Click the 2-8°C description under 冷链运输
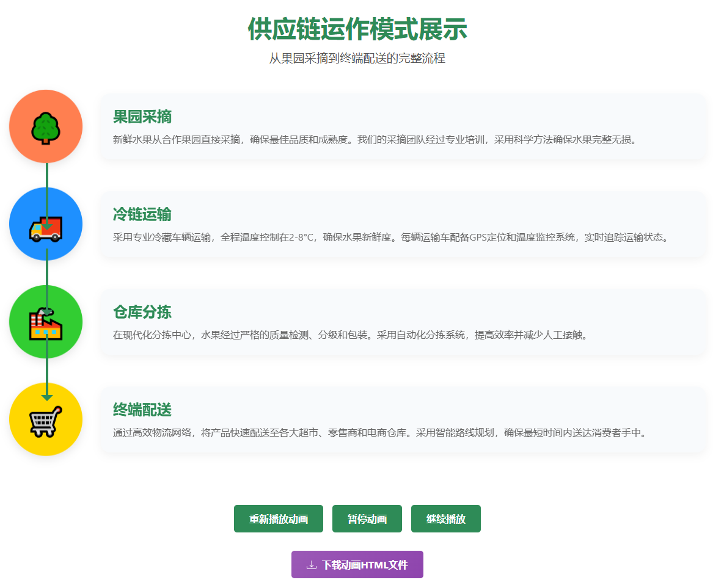Image resolution: width=713 pixels, height=588 pixels. 391,237
